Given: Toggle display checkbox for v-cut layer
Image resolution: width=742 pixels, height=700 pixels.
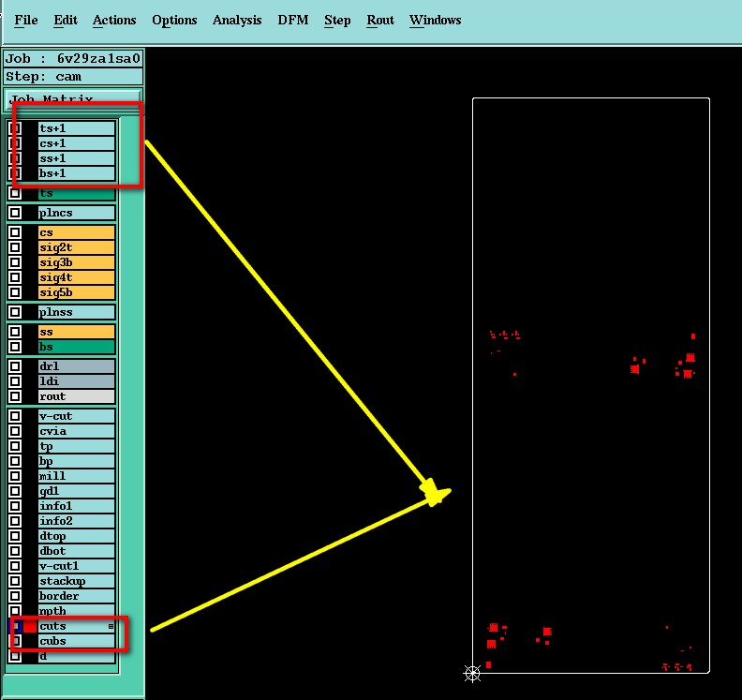Looking at the screenshot, I should pos(15,416).
